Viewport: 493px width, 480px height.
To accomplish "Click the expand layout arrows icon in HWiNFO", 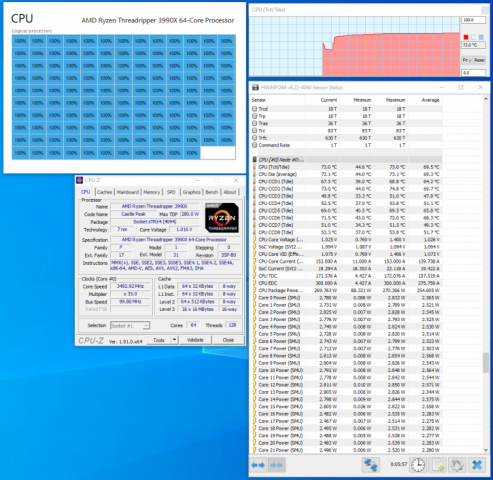I will coord(258,465).
